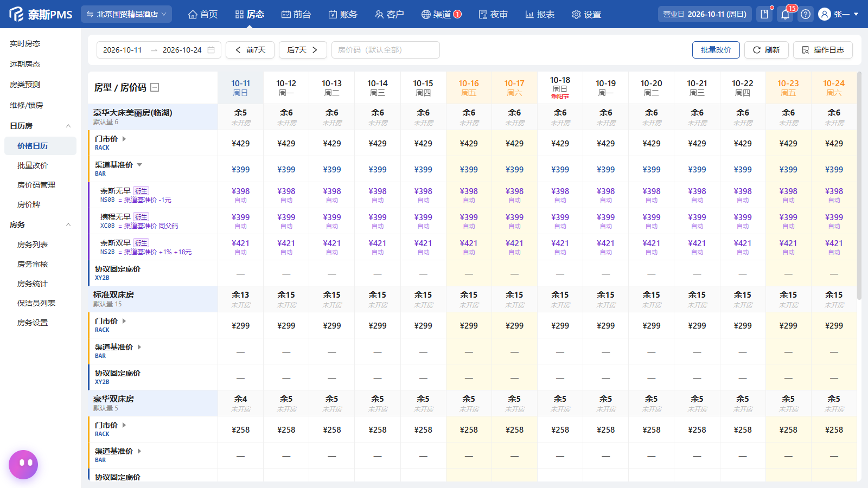Collapse the 日历房 sidebar group
The width and height of the screenshot is (868, 488).
pos(68,126)
